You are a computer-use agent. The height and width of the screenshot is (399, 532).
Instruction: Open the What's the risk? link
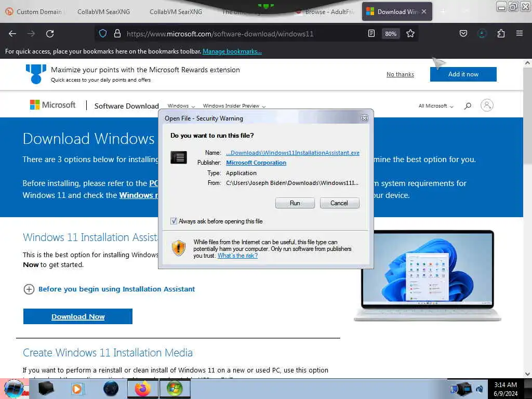point(237,256)
